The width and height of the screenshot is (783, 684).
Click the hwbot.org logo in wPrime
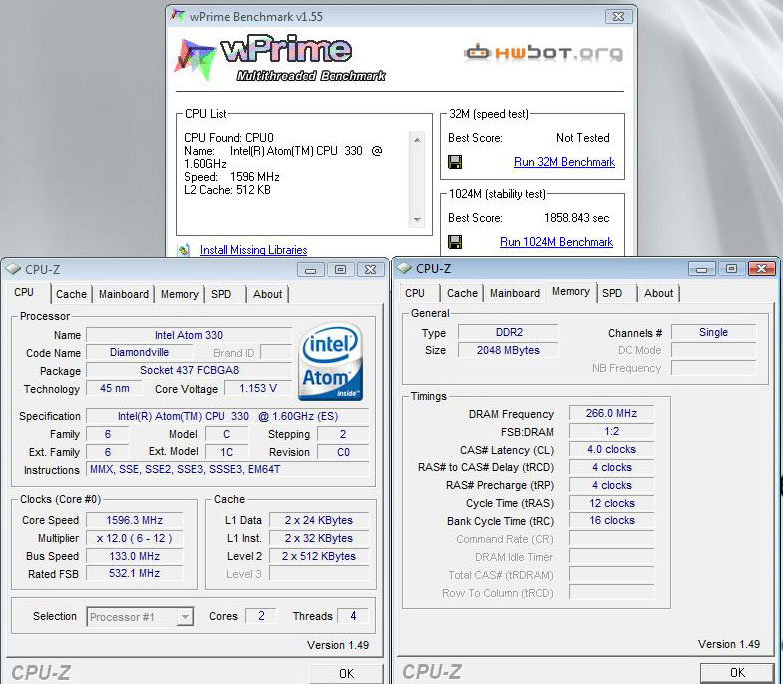(544, 52)
